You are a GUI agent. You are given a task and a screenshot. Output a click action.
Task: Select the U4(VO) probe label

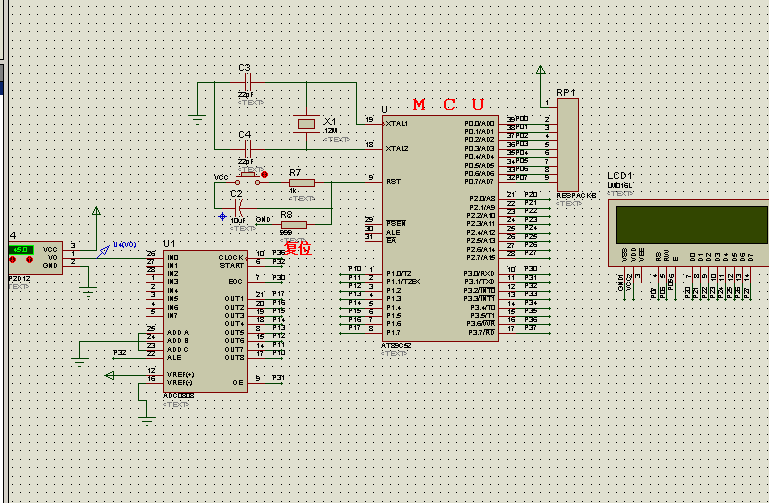pyautogui.click(x=125, y=244)
